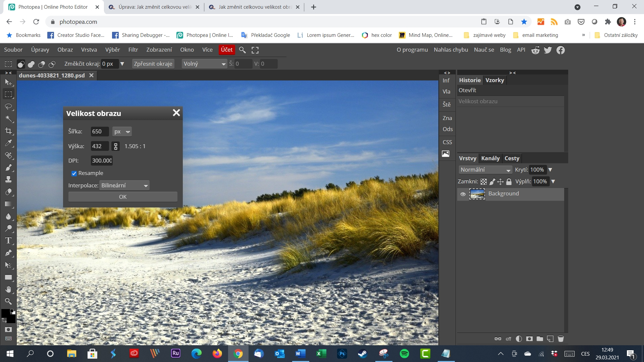644x362 pixels.
Task: Select the Brush tool
Action: (8, 167)
